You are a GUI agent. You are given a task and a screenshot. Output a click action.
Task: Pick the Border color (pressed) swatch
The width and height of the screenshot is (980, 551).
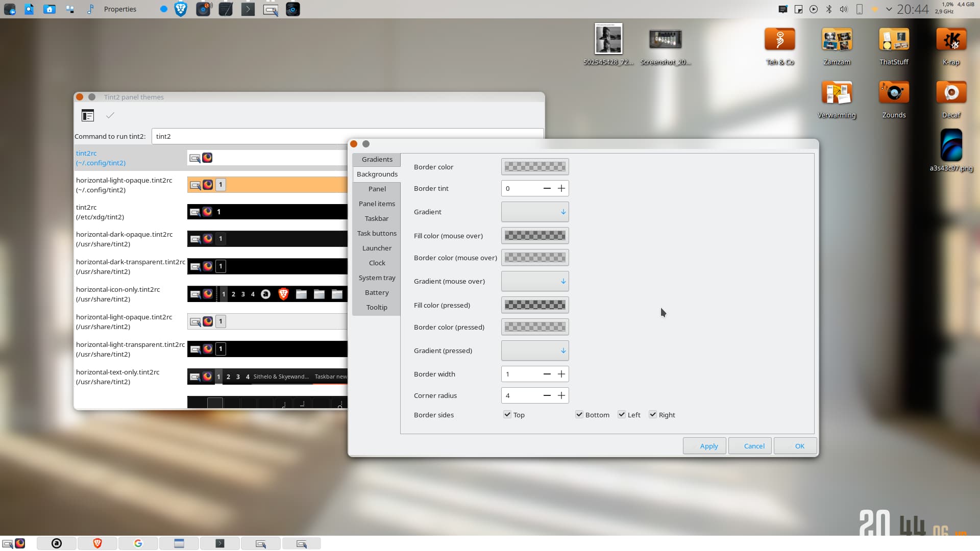click(535, 327)
